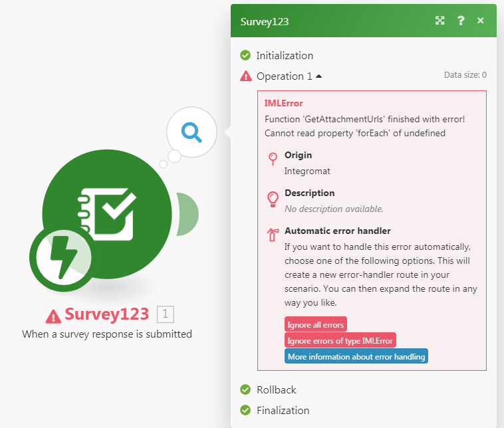Screen dimensions: 504x428
Task: Click the Automatic error handler extinguisher icon
Action: pos(273,235)
